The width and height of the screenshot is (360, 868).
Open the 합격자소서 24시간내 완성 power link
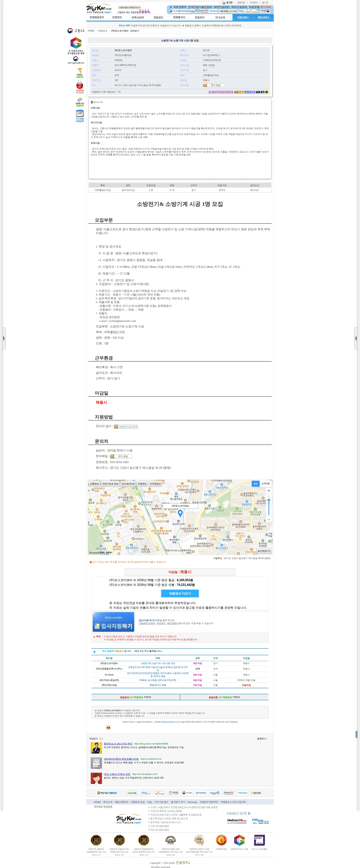[118, 744]
